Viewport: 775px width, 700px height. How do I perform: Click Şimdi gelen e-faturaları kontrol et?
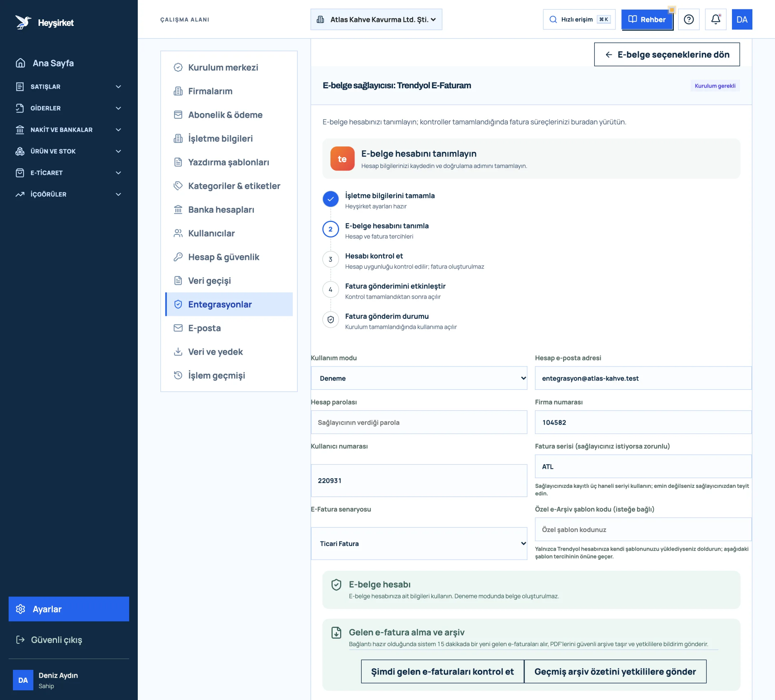coord(442,672)
